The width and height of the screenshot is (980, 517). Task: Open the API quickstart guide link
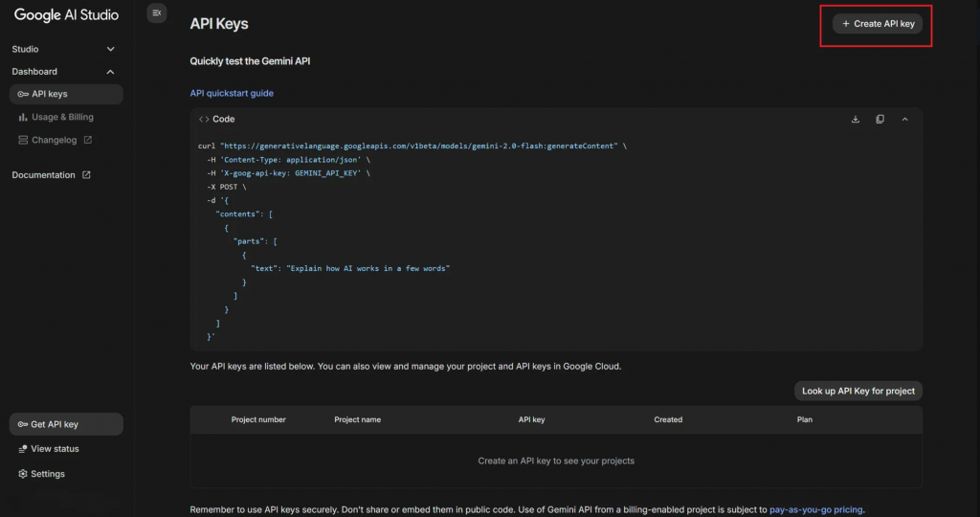(232, 93)
